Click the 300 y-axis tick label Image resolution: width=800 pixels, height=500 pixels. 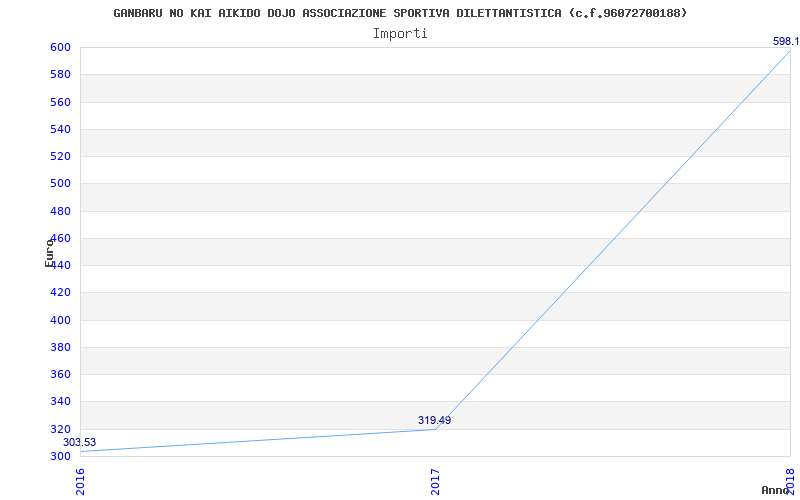pyautogui.click(x=60, y=456)
